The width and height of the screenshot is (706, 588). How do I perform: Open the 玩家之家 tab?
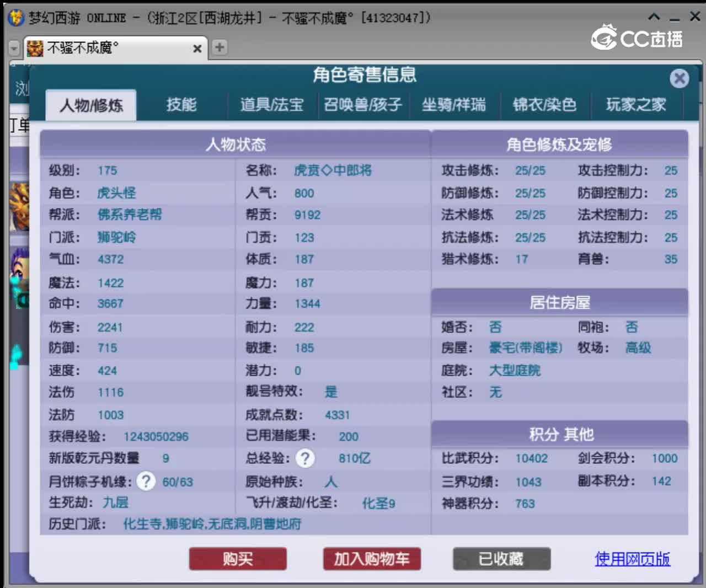(636, 104)
